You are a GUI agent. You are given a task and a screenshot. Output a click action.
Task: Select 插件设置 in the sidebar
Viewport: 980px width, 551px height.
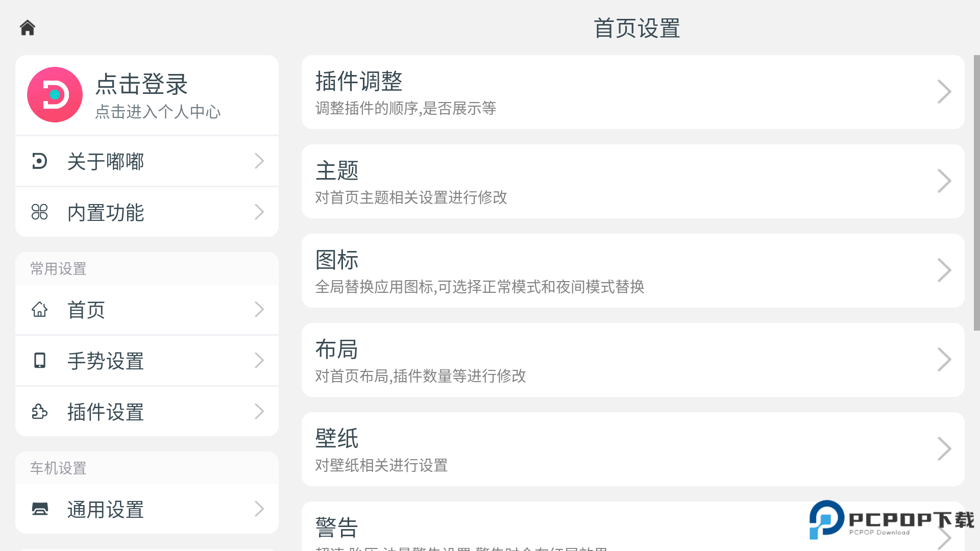[147, 412]
